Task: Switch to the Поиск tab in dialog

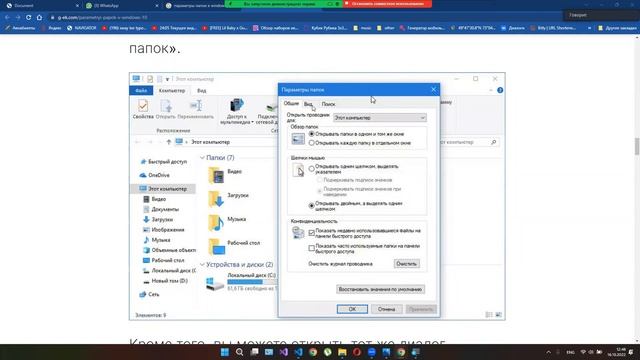Action: click(x=328, y=104)
